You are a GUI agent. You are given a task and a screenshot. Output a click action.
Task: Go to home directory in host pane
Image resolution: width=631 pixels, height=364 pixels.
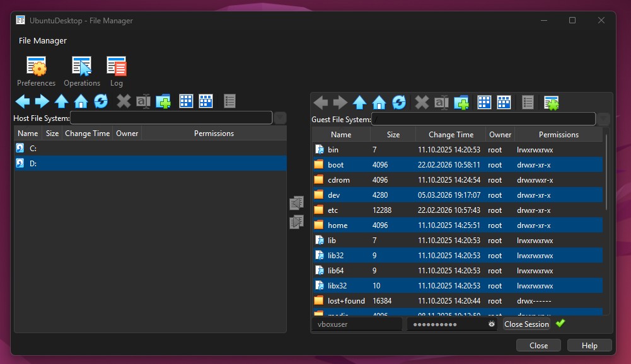click(x=81, y=101)
